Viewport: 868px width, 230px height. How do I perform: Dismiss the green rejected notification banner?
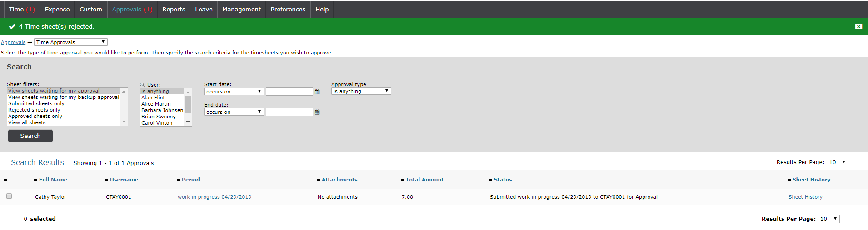[858, 27]
